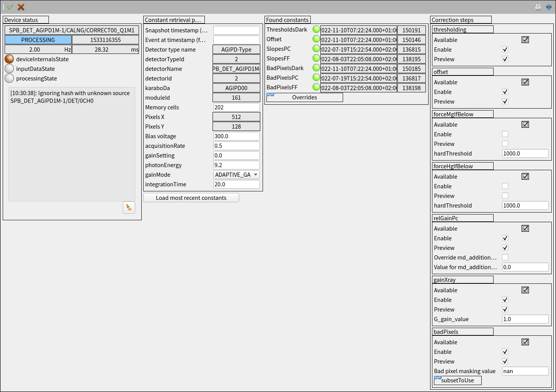The width and height of the screenshot is (556, 392).
Task: Click the green apply checkmark icon
Action: [10, 7]
